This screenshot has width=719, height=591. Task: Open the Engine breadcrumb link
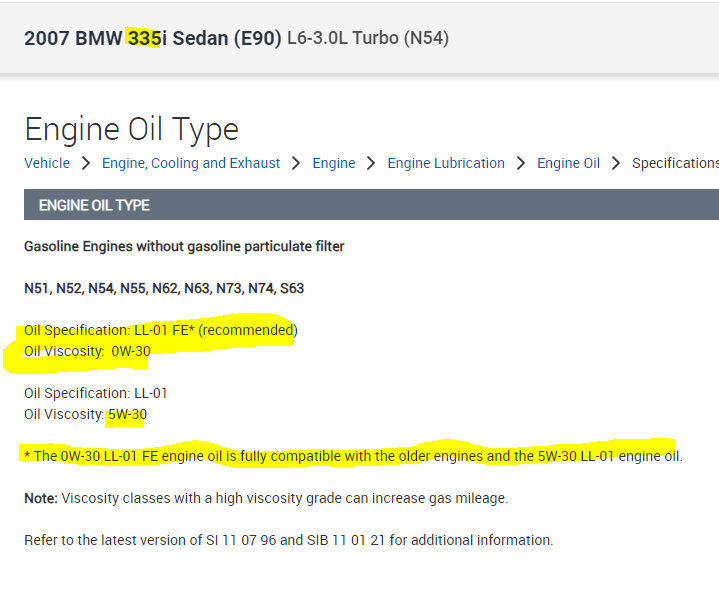(x=334, y=163)
